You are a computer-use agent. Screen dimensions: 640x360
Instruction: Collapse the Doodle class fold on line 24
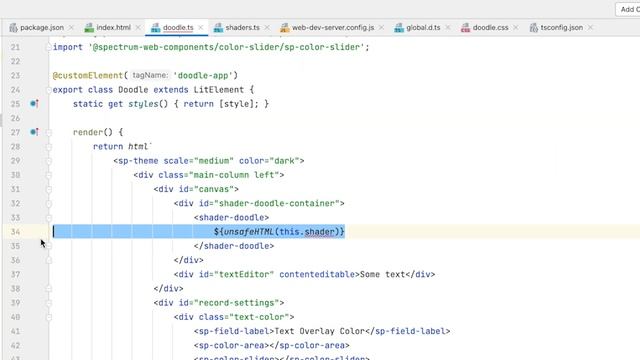click(x=49, y=90)
